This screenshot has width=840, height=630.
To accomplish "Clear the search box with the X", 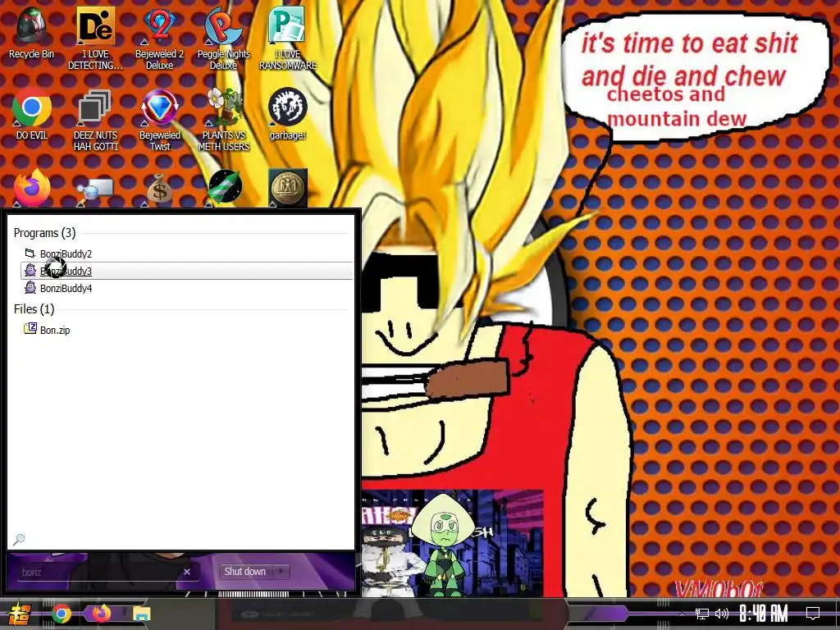I will click(187, 572).
